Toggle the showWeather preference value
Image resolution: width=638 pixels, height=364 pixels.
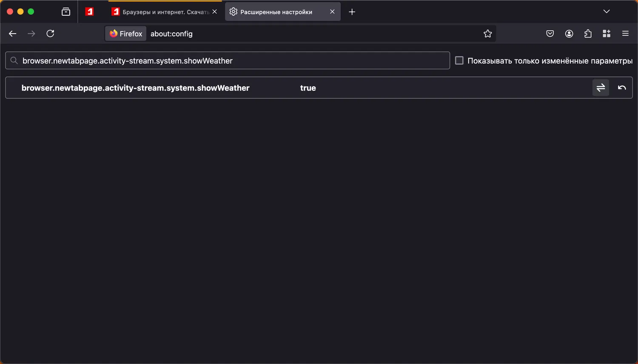coord(601,88)
